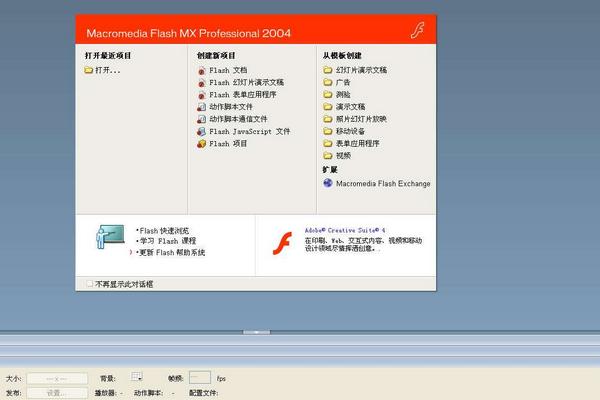Click the Flash logo in the header banner
Viewport: 600px width, 400px height.
click(x=418, y=30)
